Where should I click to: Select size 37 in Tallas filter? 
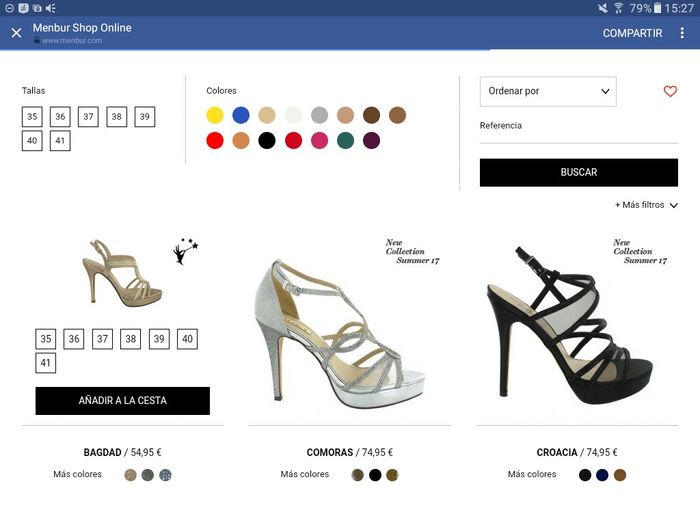point(88,117)
